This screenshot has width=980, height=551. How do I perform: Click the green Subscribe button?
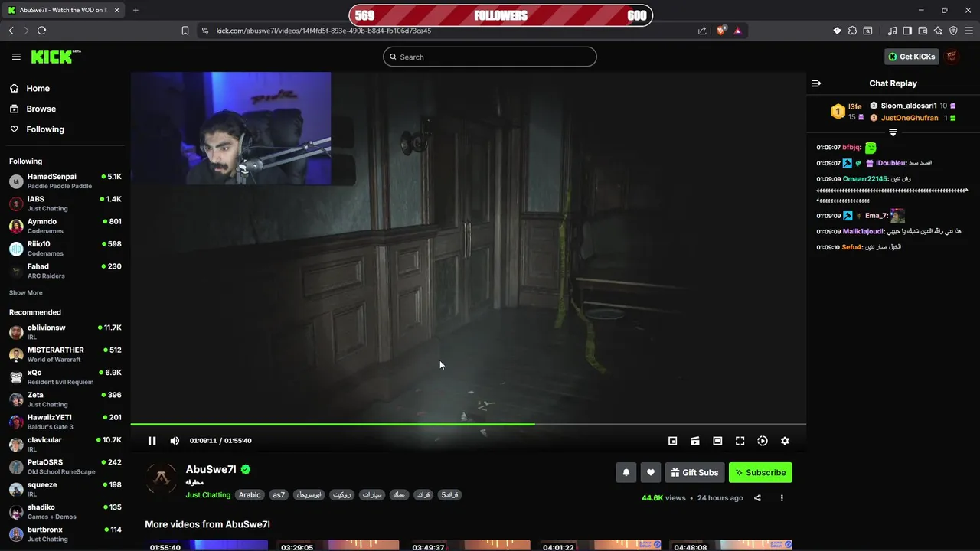point(760,473)
